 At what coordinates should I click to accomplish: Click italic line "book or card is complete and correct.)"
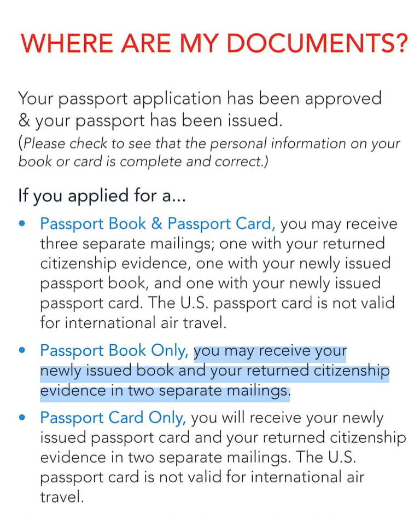point(143,162)
